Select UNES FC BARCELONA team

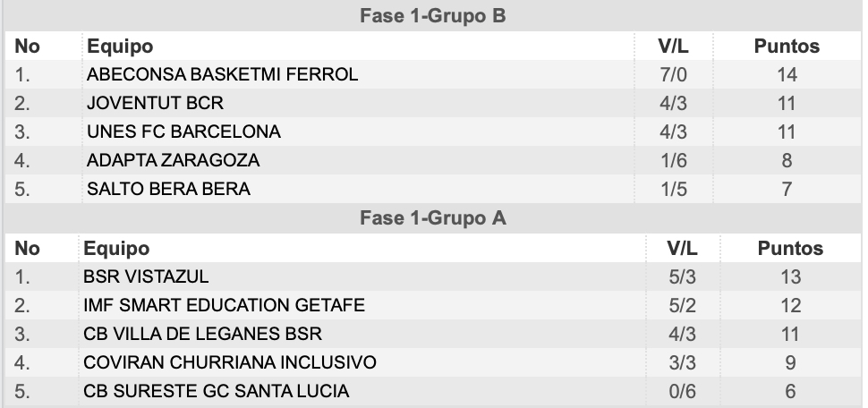tap(183, 132)
